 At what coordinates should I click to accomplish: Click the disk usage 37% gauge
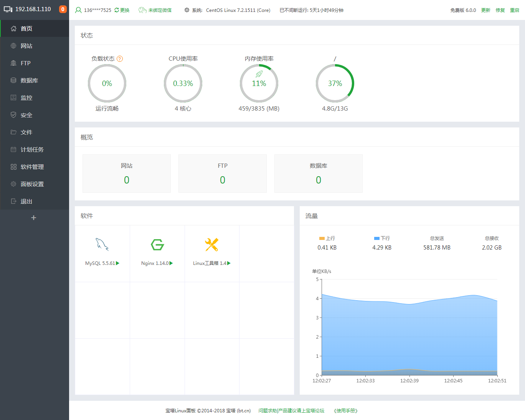coord(335,83)
